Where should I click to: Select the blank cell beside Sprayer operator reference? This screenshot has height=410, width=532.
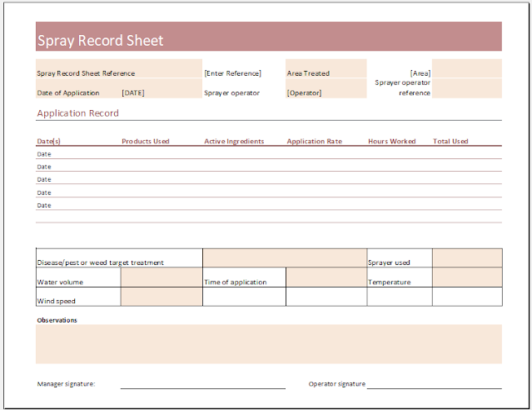[467, 88]
